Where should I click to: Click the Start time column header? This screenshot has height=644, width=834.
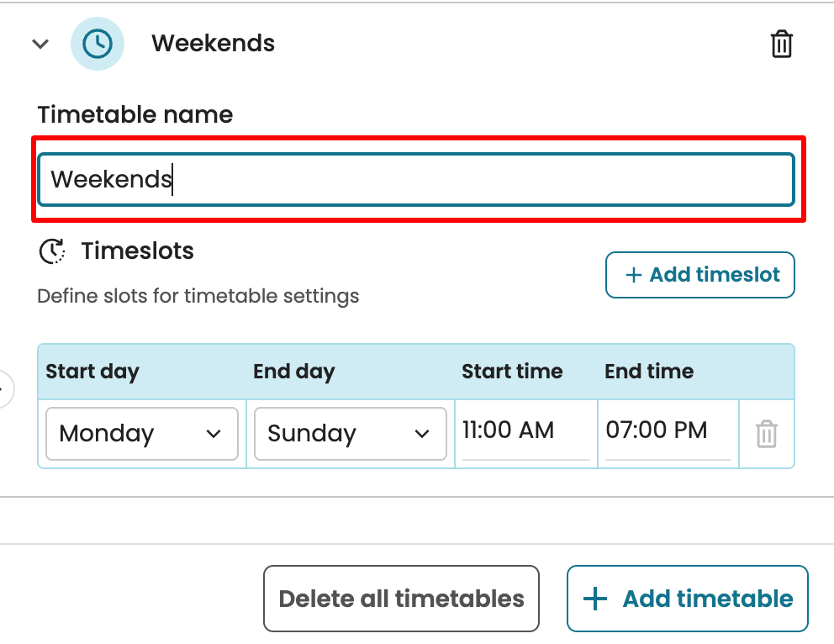[512, 372]
